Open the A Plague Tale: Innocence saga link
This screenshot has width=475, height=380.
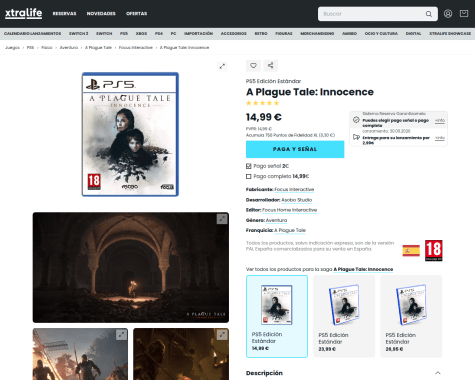pos(363,269)
